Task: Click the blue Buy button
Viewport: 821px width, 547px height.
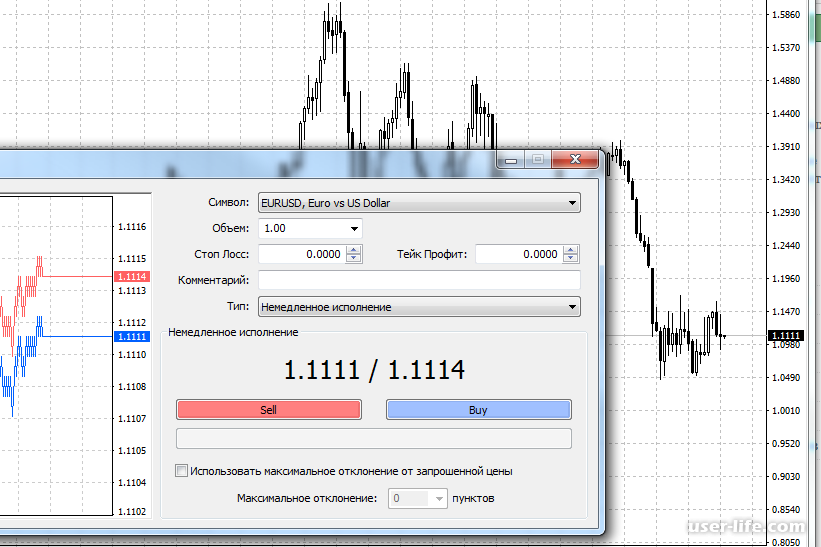Action: pyautogui.click(x=479, y=410)
